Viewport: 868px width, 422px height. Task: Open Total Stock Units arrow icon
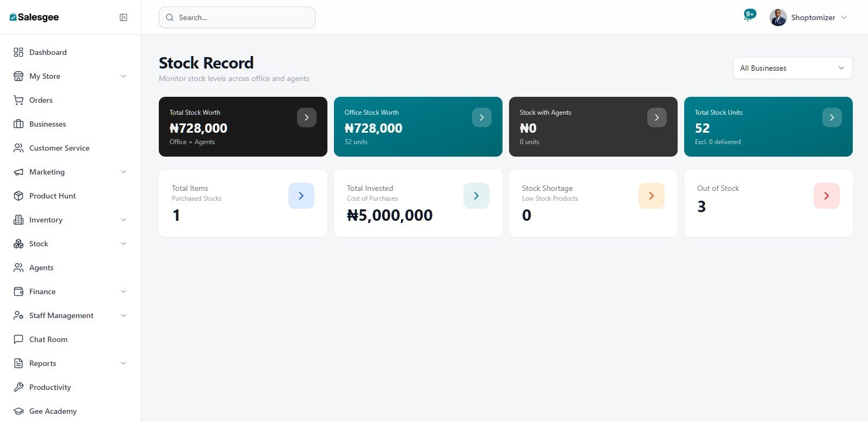[832, 117]
